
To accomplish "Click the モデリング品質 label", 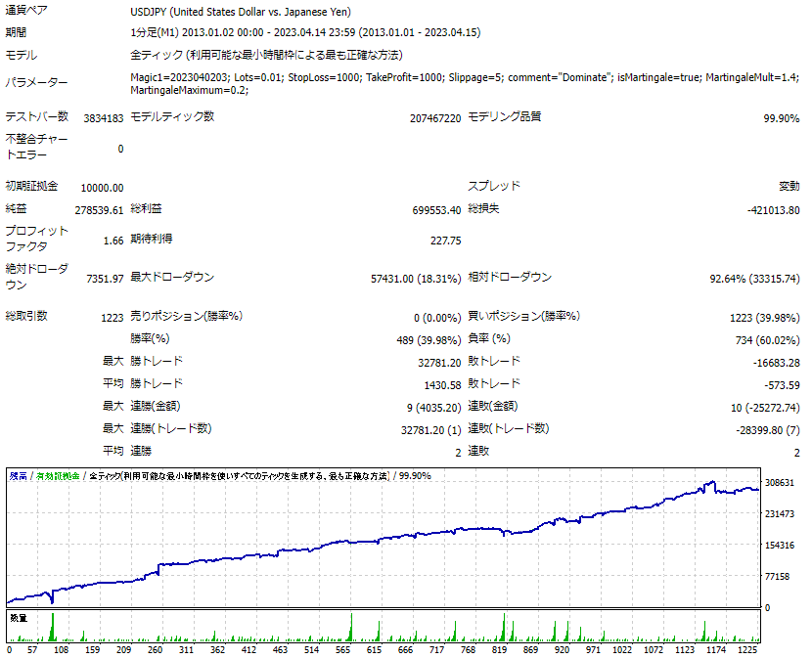I will pyautogui.click(x=505, y=116).
